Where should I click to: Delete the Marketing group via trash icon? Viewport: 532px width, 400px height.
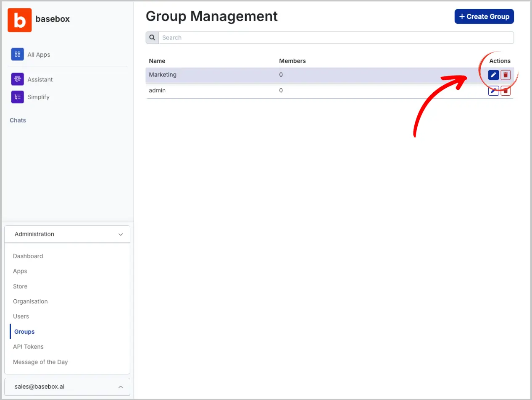tap(506, 75)
